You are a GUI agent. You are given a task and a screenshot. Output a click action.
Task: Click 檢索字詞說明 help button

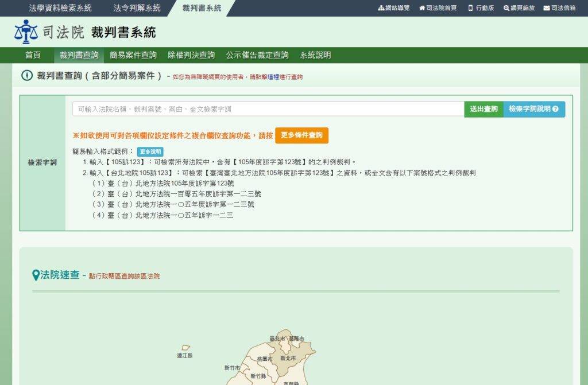[x=534, y=109]
